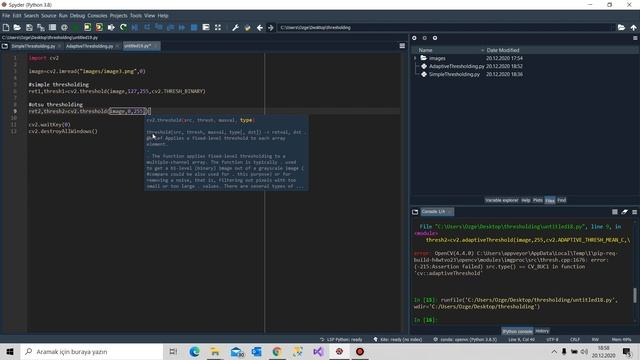Open the Help menu
640x360 pixels.
point(163,16)
